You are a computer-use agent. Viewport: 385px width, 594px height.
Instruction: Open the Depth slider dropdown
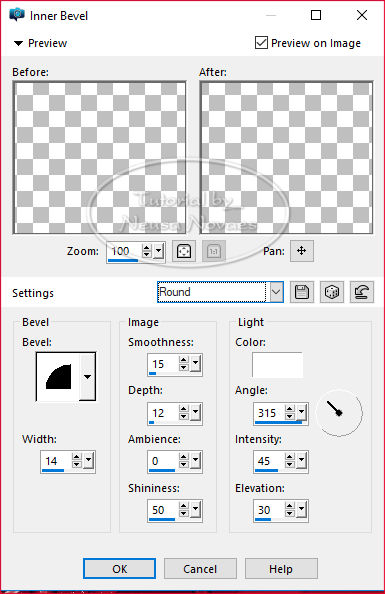pos(195,413)
